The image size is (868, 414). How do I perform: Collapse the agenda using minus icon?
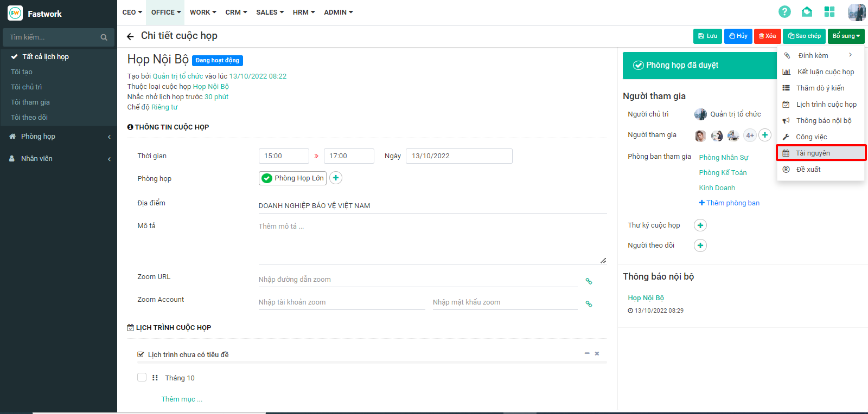coord(587,353)
